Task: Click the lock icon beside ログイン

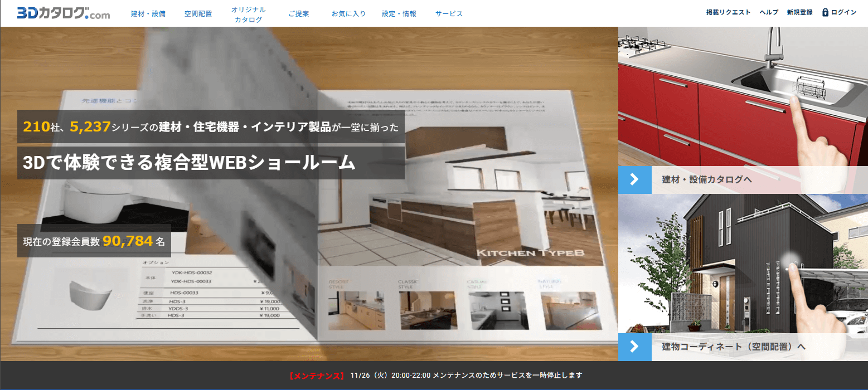Action: coord(825,12)
